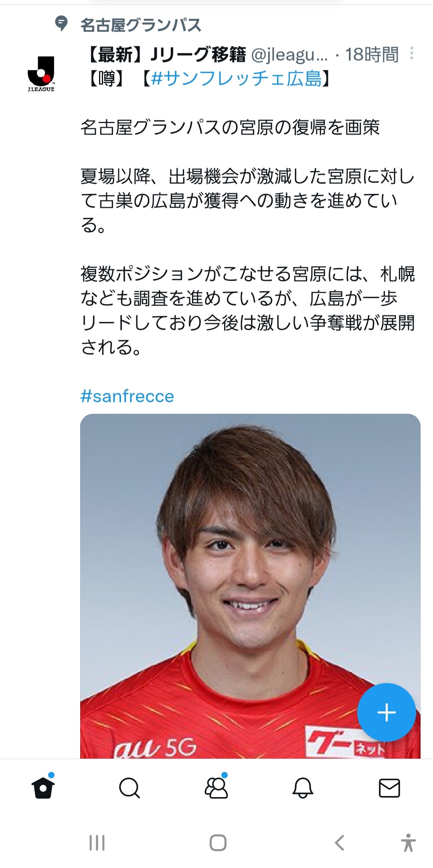433x868 pixels.
Task: Open the #sanfrecce hashtag
Action: [x=127, y=396]
